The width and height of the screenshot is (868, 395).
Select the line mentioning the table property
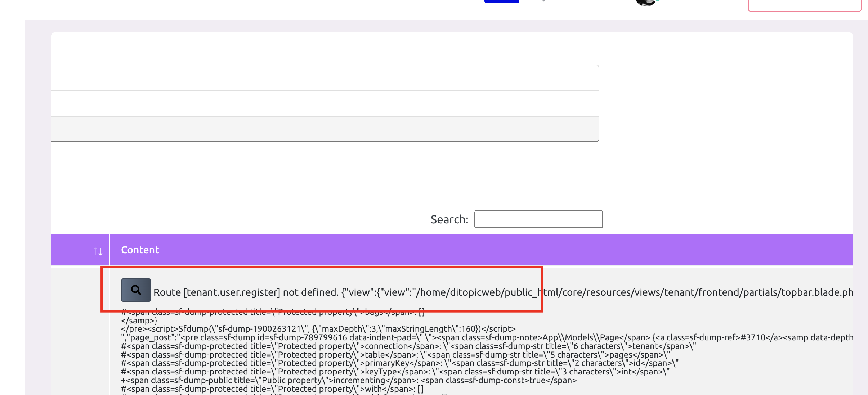[x=395, y=355]
